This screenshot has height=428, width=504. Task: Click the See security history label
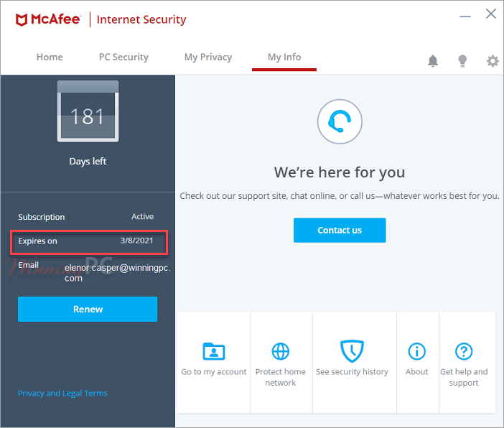pos(352,372)
